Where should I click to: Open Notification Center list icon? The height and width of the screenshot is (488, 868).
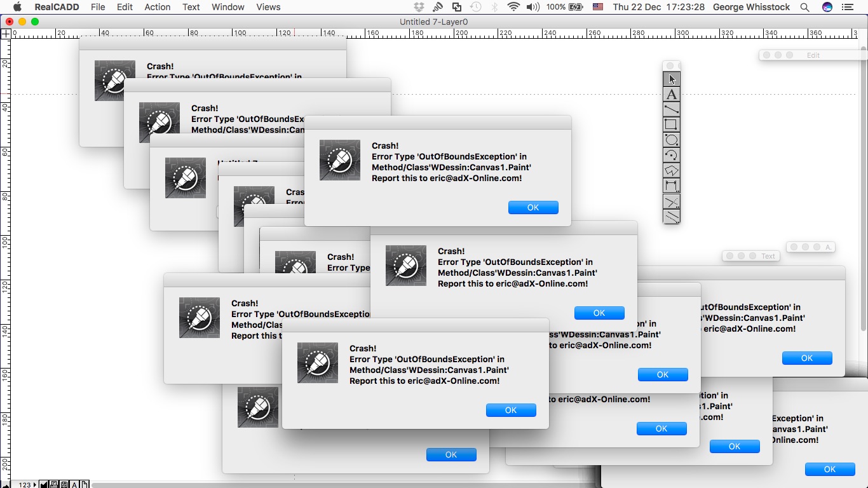tap(847, 7)
